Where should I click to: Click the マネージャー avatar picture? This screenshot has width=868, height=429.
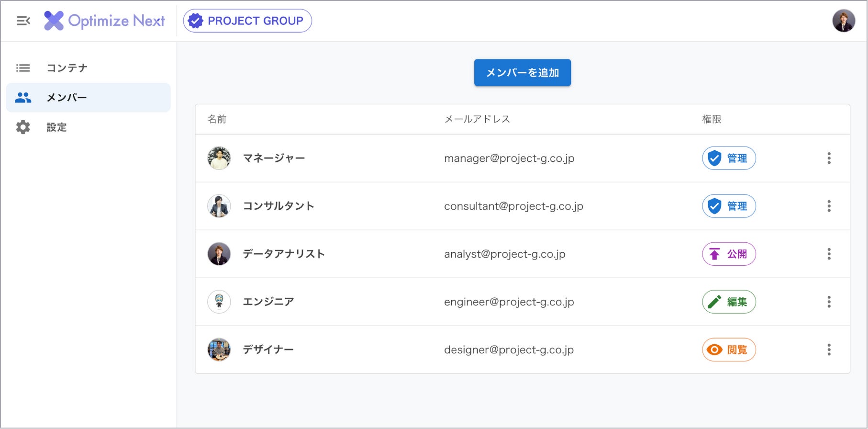[x=219, y=158]
